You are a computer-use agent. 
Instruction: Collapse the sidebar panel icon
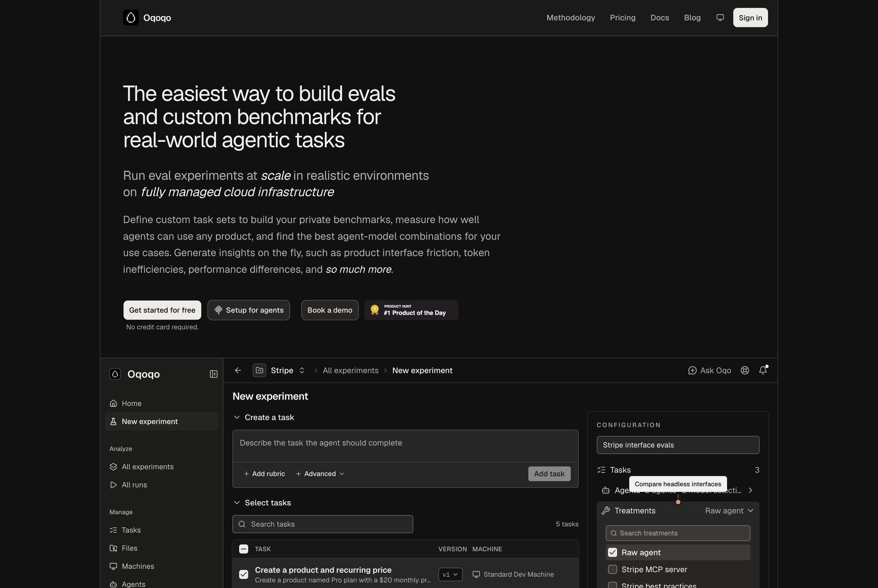[214, 374]
